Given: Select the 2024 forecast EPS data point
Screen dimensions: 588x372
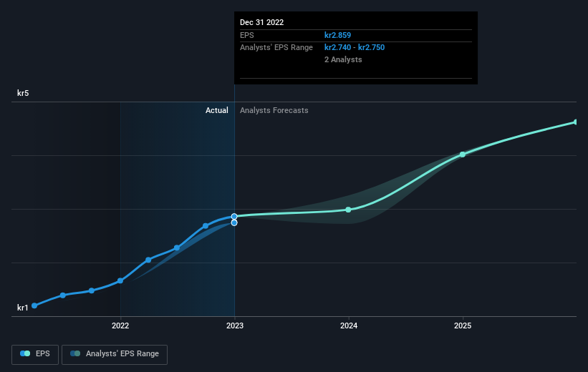Looking at the screenshot, I should pyautogui.click(x=348, y=210).
